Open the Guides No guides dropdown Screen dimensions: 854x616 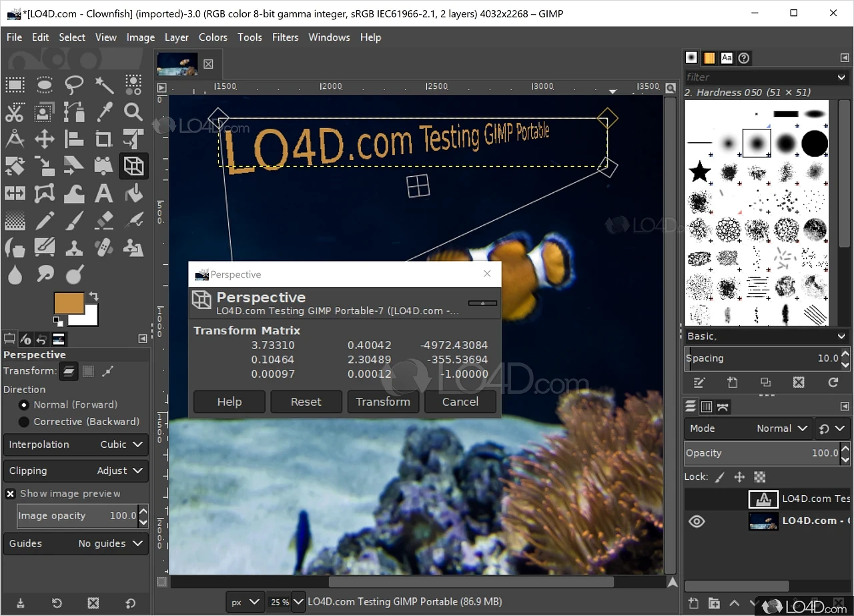tap(76, 543)
